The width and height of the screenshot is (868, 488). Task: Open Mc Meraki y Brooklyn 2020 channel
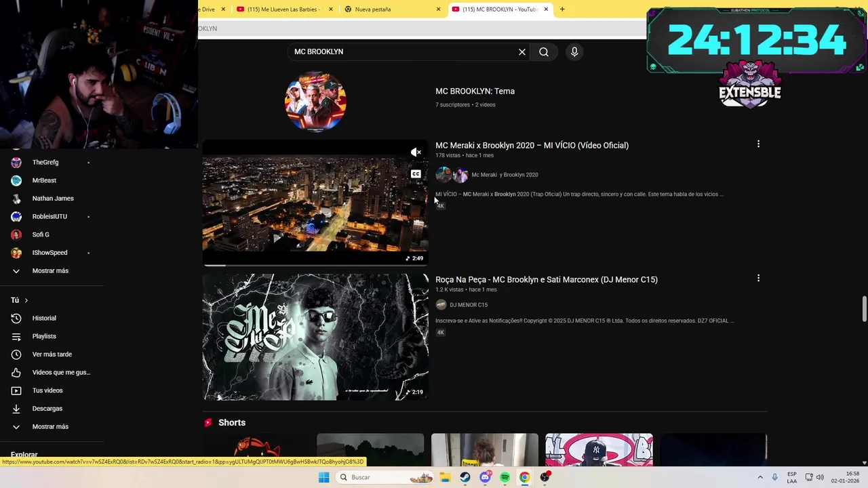coord(505,175)
